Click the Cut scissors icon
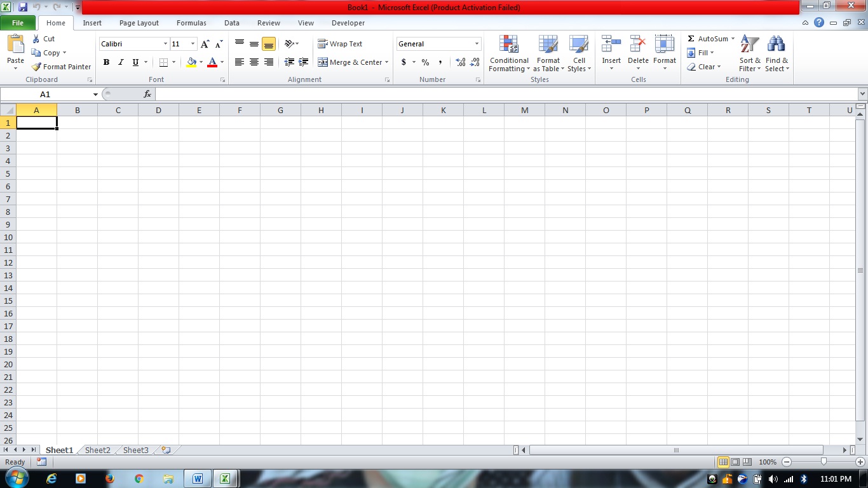Image resolution: width=868 pixels, height=488 pixels. (36, 39)
